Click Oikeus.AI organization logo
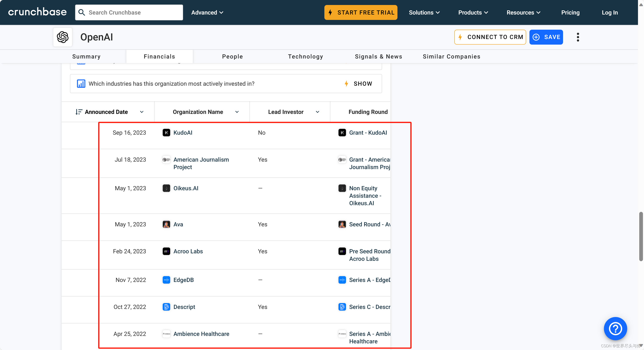 tap(166, 188)
